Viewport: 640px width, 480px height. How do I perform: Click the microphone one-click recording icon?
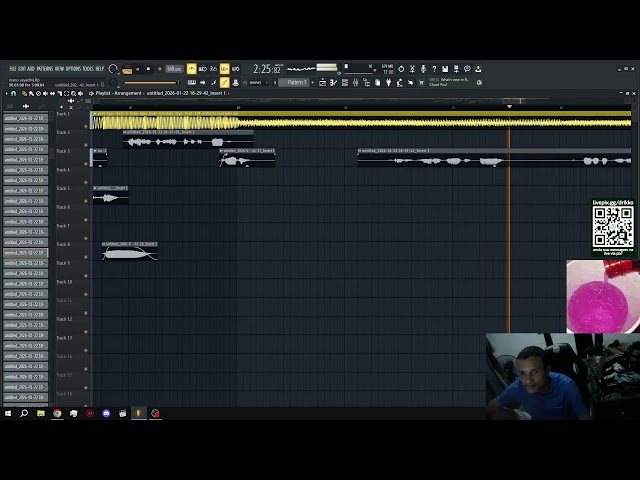click(x=423, y=69)
